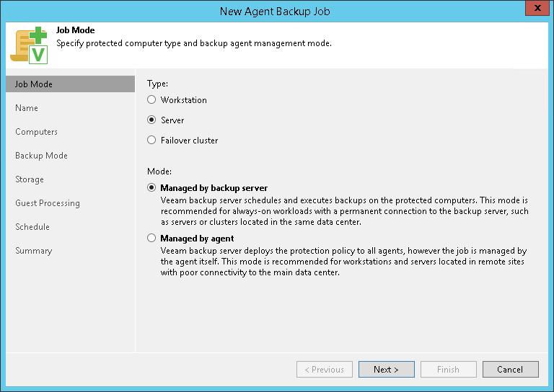Close the New Agent Backup Job dialog
Viewport: 554px width, 392px height.
(x=535, y=9)
